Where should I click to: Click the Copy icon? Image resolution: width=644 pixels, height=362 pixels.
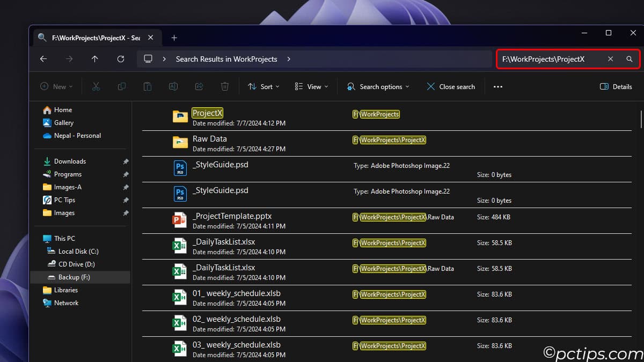point(122,86)
